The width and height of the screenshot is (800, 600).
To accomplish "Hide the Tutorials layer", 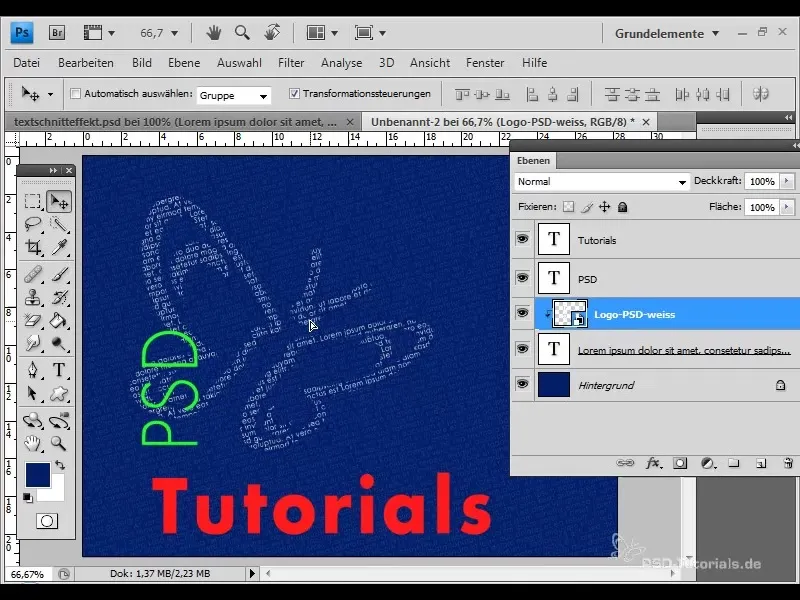I will coord(522,239).
